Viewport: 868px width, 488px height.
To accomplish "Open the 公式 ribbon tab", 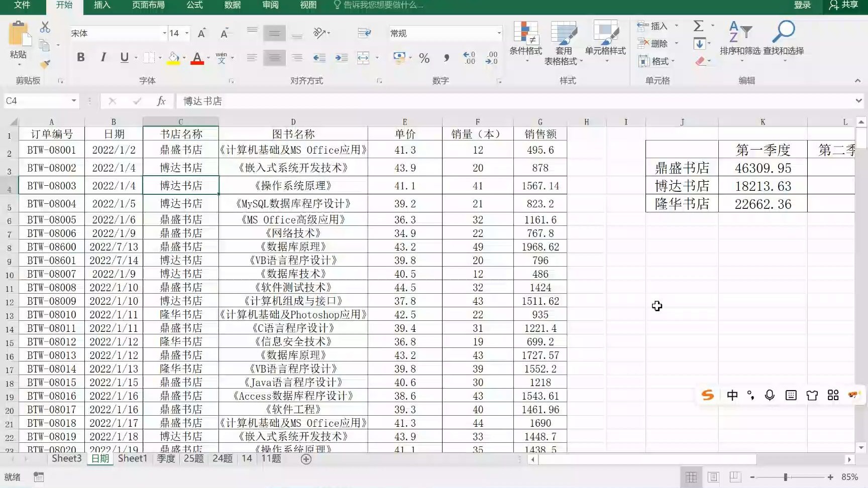I will pyautogui.click(x=194, y=5).
